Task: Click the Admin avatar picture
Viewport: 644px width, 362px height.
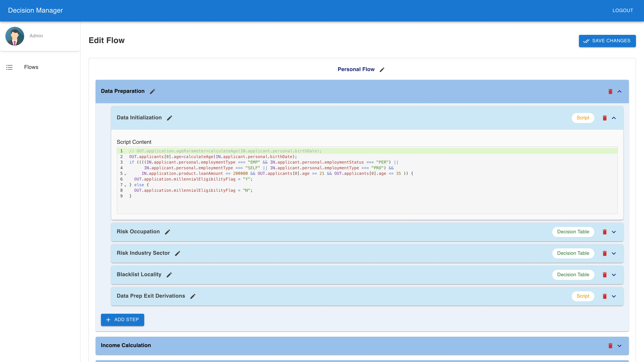Action: tap(14, 36)
